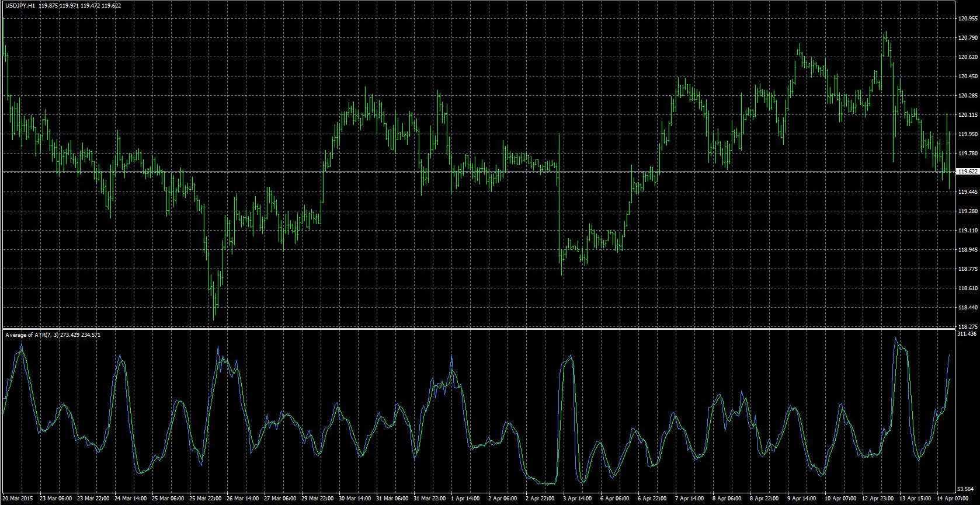Screen dimensions: 980x505
Task: Select the 120.620 price axis value
Action: point(968,57)
